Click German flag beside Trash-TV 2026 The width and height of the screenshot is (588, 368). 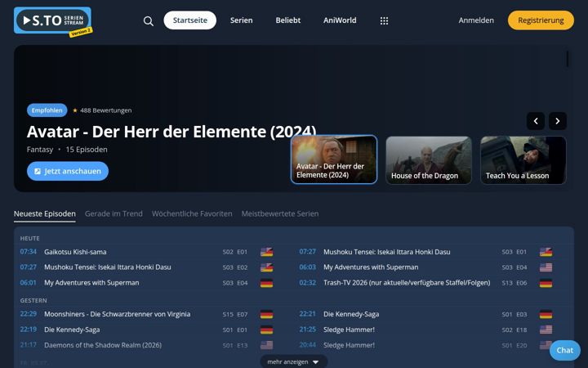[546, 283]
